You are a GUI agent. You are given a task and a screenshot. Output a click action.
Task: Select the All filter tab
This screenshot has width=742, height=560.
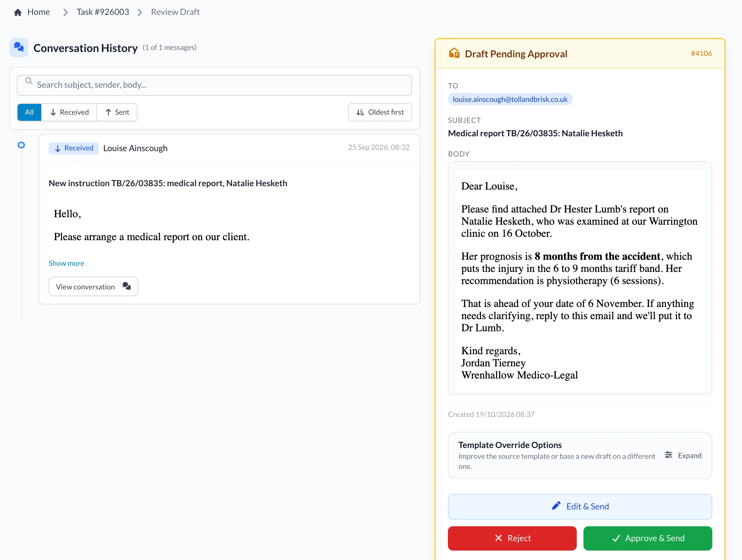tap(29, 112)
